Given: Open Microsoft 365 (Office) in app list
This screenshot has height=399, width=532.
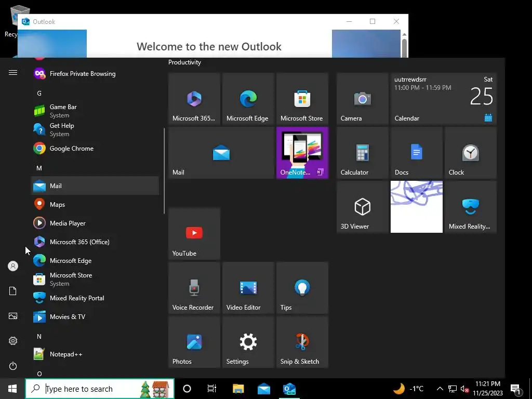Looking at the screenshot, I should pyautogui.click(x=95, y=242).
